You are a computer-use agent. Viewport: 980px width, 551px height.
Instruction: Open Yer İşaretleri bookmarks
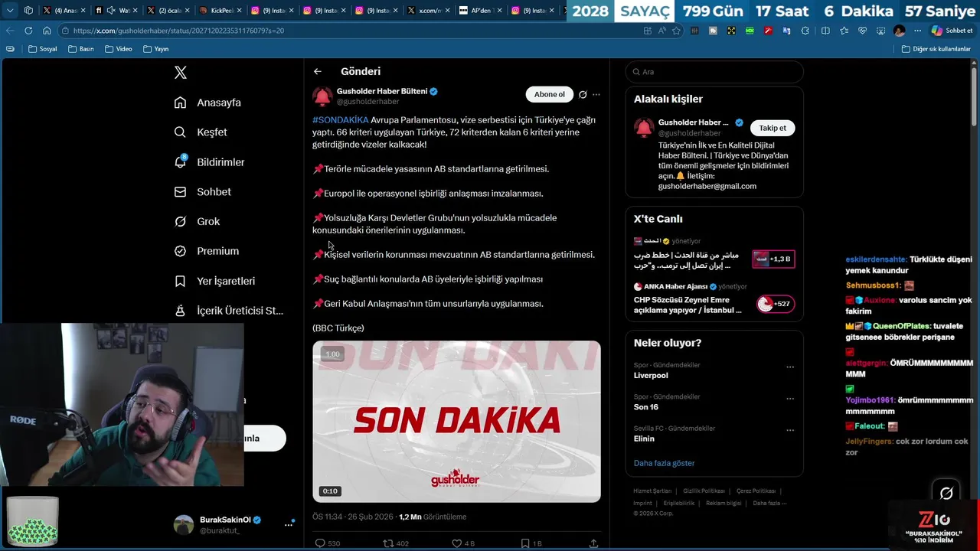[215, 281]
